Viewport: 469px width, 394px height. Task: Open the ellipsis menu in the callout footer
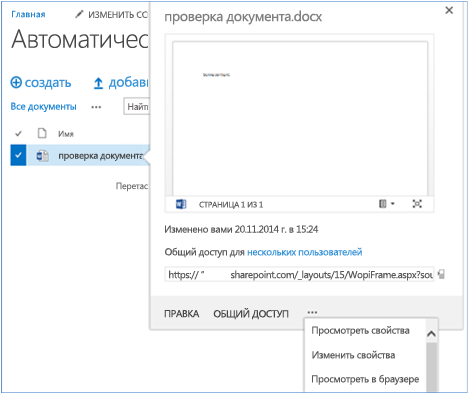(312, 313)
